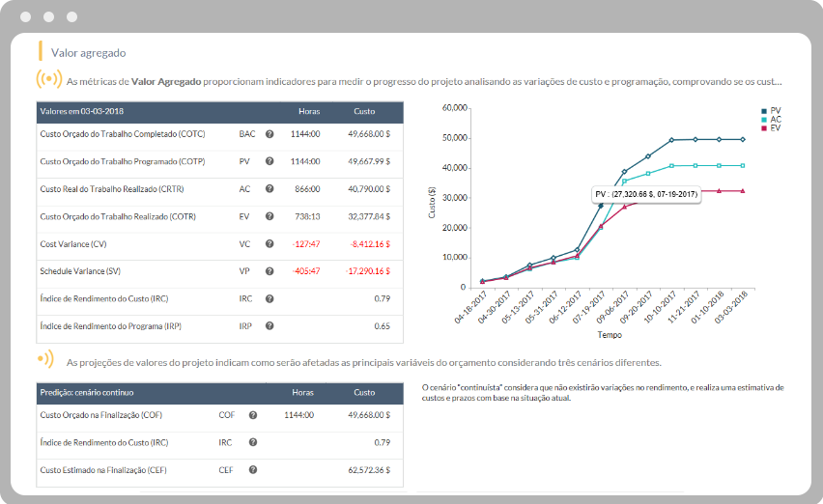The height and width of the screenshot is (504, 823).
Task: Click the signal icon beside projections text
Action: [45, 360]
